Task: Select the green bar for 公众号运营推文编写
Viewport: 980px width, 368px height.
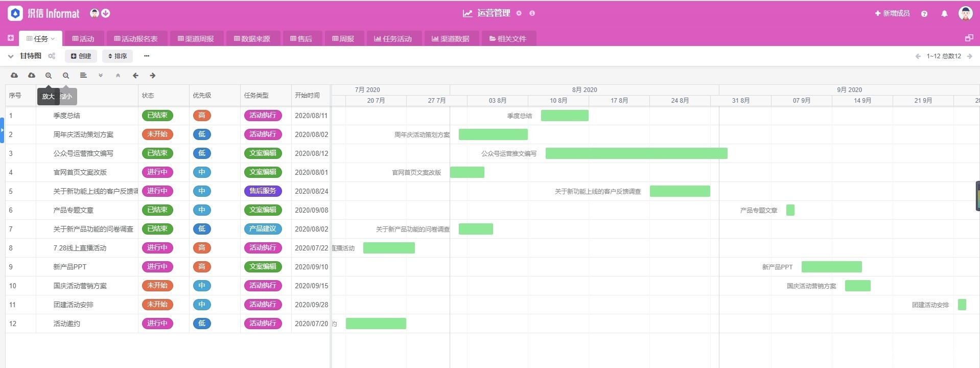Action: click(x=637, y=153)
